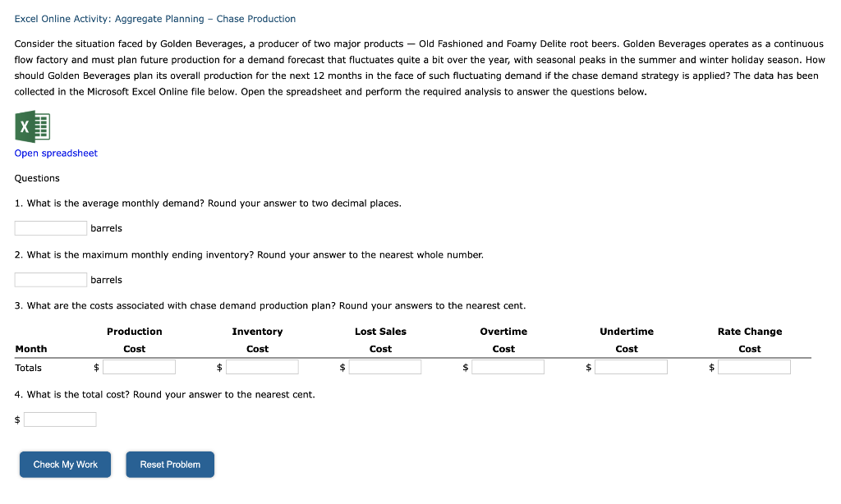Open the spreadsheet via the blue link

55,153
